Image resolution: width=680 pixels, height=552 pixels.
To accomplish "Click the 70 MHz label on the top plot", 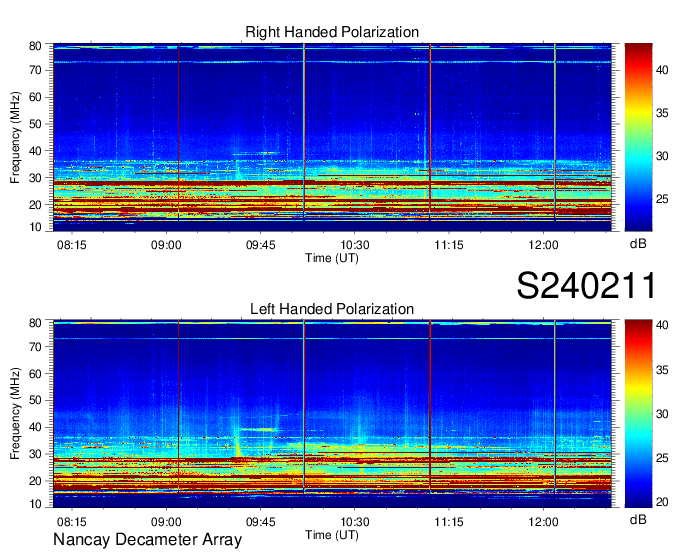I will (35, 70).
